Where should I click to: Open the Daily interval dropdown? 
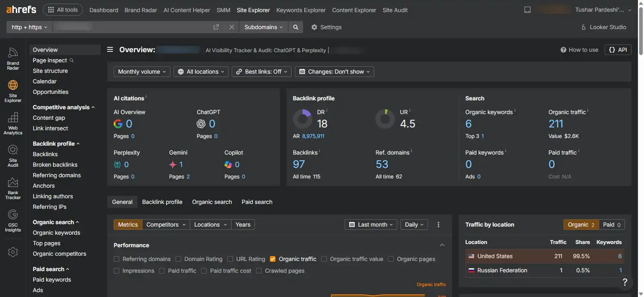414,225
